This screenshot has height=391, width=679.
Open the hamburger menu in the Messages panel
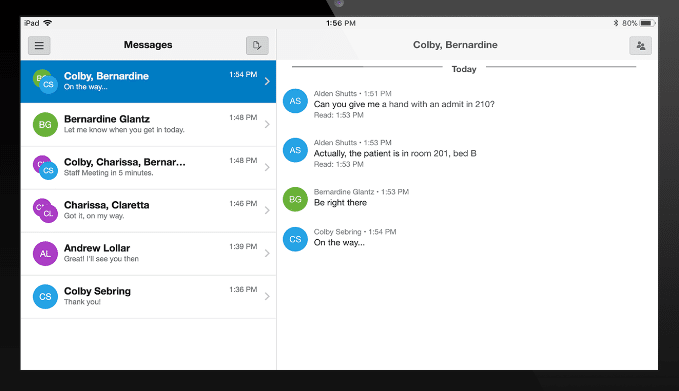click(39, 45)
